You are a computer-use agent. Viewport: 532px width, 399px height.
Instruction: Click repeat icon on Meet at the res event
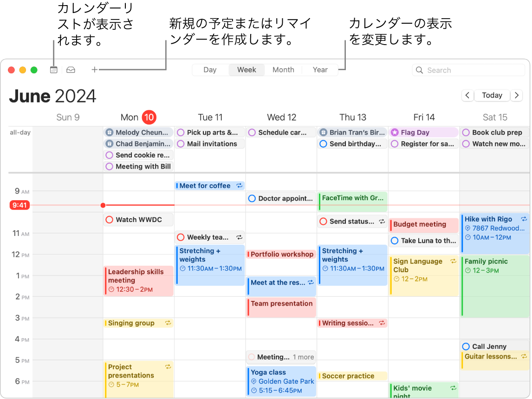pyautogui.click(x=311, y=282)
